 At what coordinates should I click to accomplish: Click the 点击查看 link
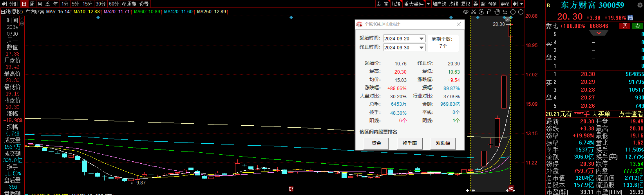click(631, 114)
